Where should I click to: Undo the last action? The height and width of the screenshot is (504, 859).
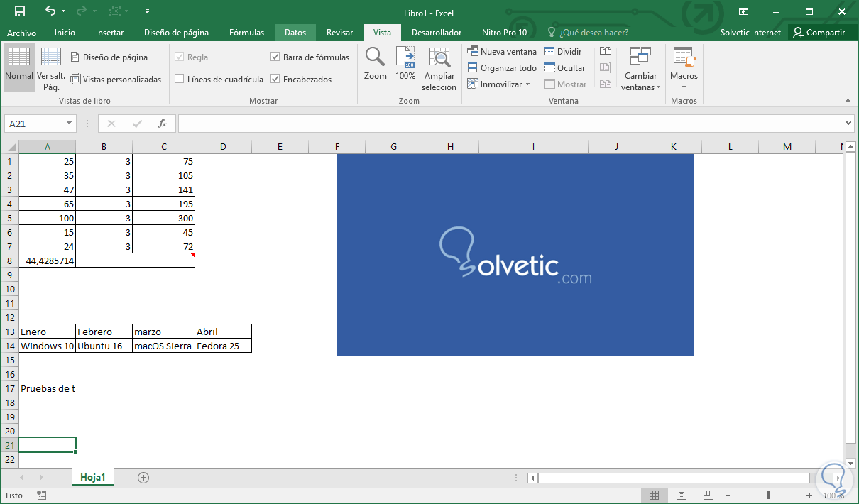point(50,11)
